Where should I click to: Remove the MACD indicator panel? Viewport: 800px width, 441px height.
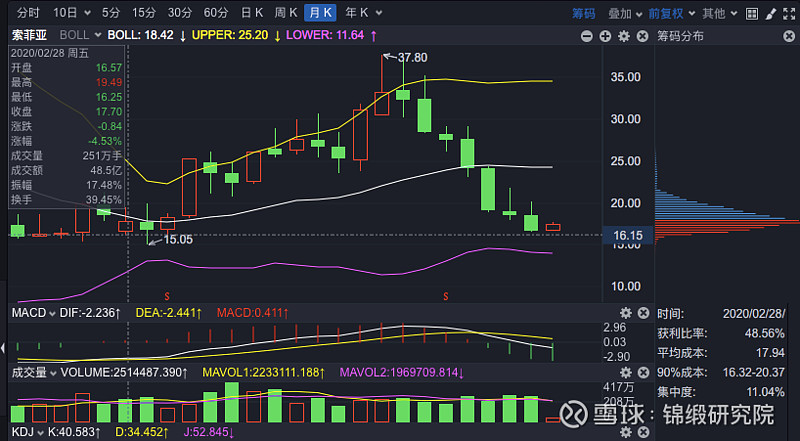pos(643,314)
